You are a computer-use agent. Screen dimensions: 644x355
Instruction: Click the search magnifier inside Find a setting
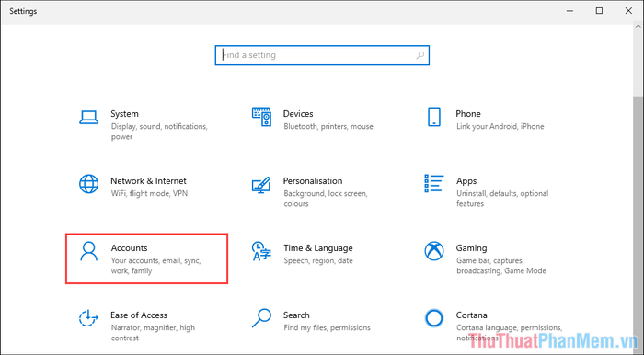point(420,55)
